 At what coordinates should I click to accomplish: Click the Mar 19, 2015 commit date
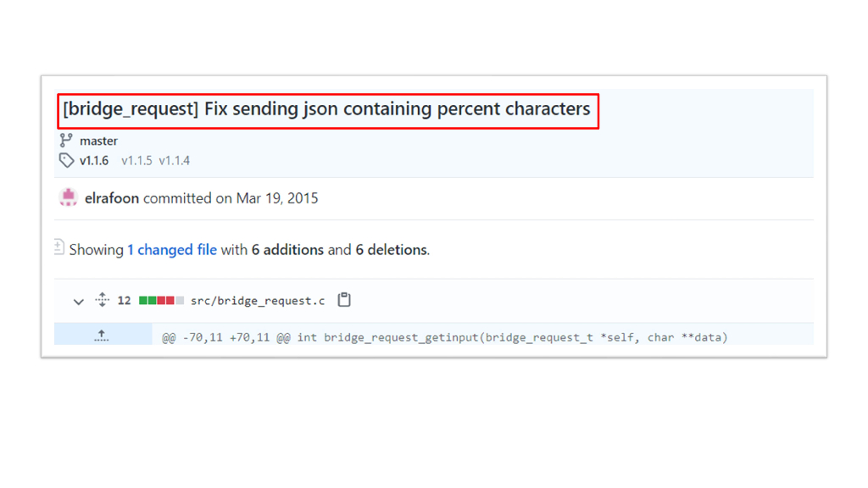277,198
